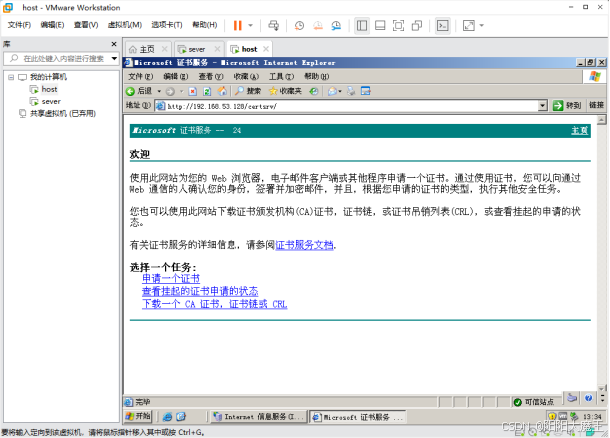Switch to Microsoft 证书服务 taskbar button
610x438 pixels.
(358, 417)
